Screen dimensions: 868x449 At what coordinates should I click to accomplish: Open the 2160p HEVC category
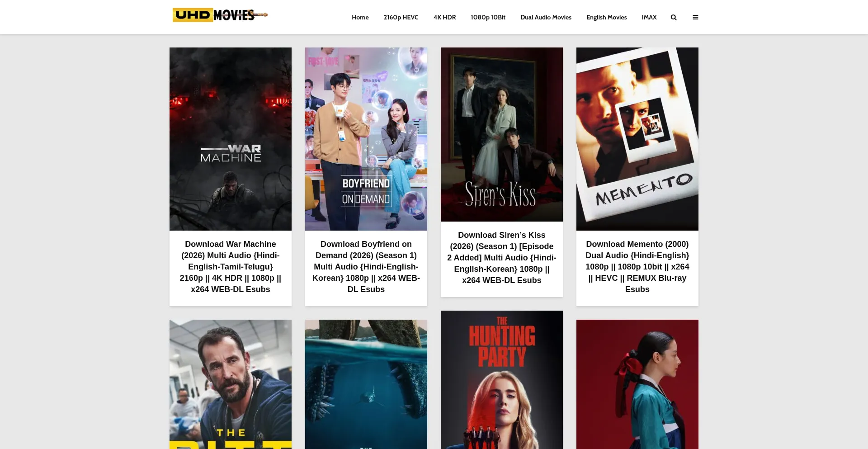click(401, 17)
